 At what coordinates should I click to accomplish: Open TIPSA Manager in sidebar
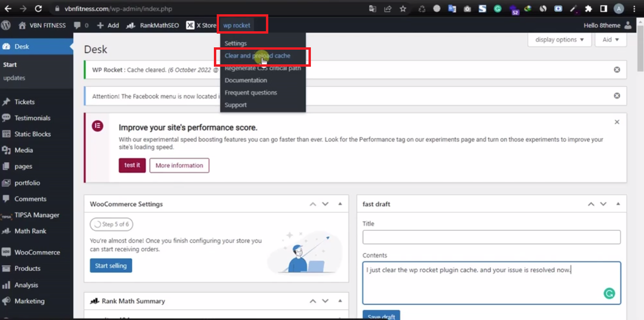click(x=37, y=215)
